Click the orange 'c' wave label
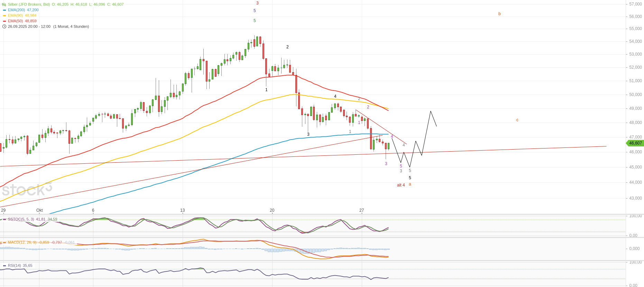 (517, 120)
